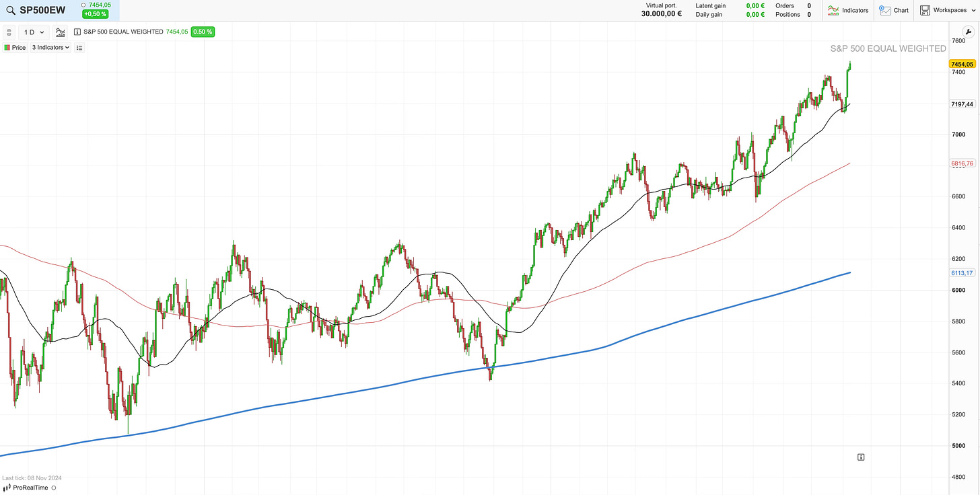Click the 7600 price axis level
980x495 pixels.
pos(958,41)
